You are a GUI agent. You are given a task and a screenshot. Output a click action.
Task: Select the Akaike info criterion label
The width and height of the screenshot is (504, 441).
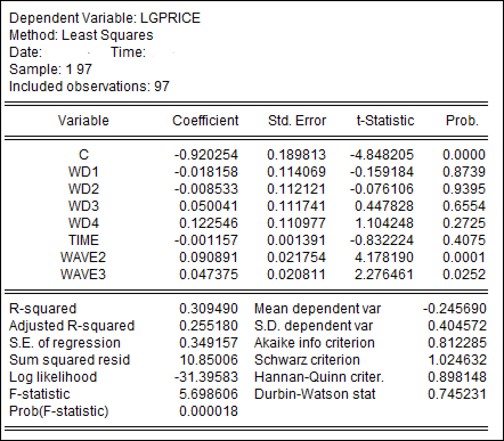(x=314, y=343)
